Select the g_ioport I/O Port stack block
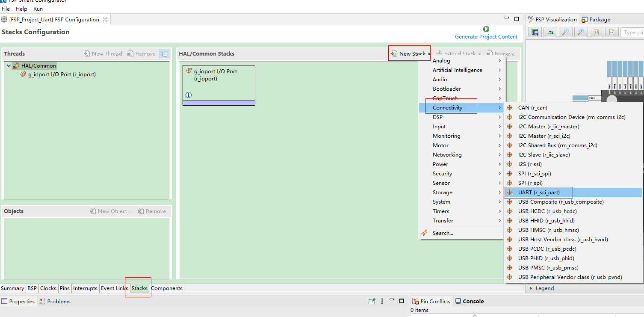Image resolution: width=644 pixels, height=317 pixels. coord(219,85)
